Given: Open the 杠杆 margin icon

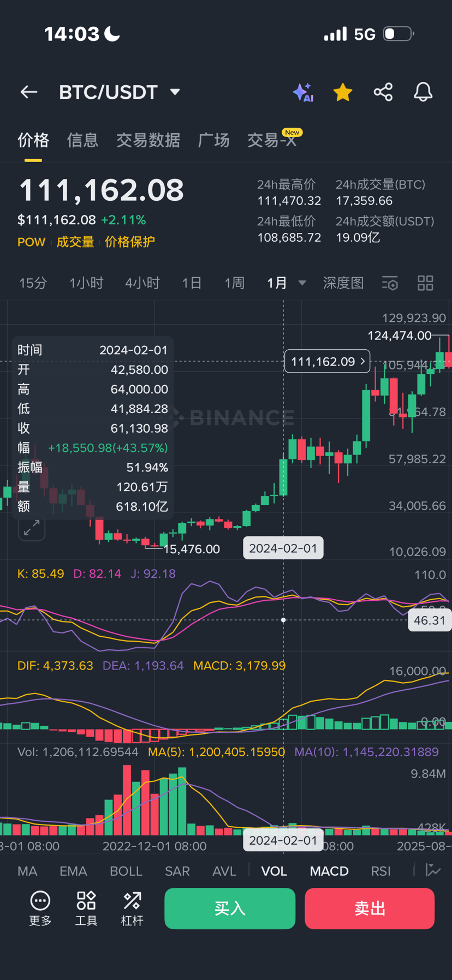Looking at the screenshot, I should click(132, 908).
